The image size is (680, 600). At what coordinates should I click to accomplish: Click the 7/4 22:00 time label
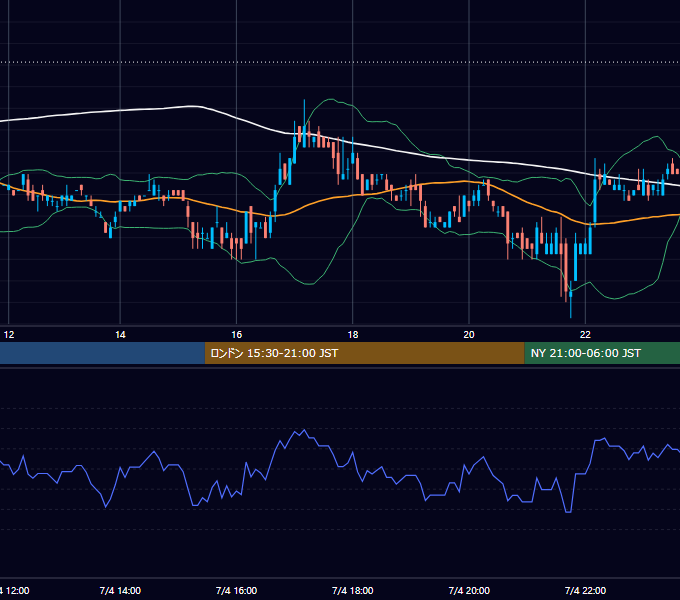click(585, 590)
